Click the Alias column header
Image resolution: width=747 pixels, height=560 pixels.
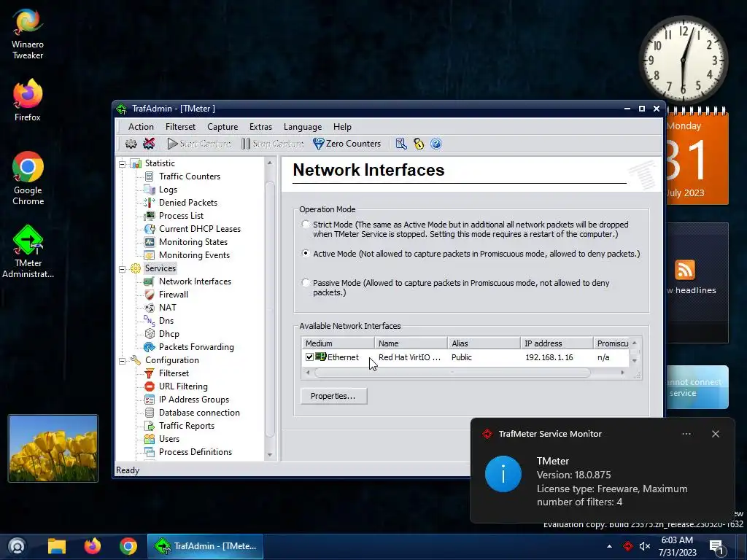(484, 343)
